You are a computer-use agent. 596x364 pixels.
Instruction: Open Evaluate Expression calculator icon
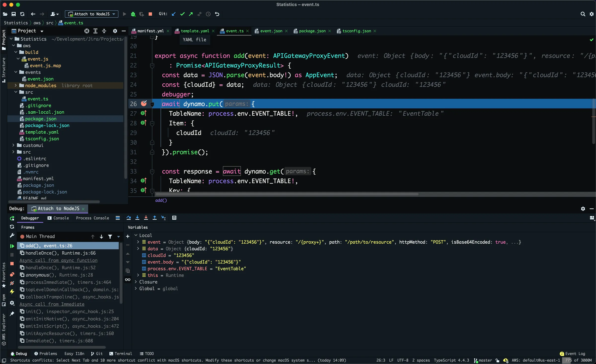click(x=174, y=218)
